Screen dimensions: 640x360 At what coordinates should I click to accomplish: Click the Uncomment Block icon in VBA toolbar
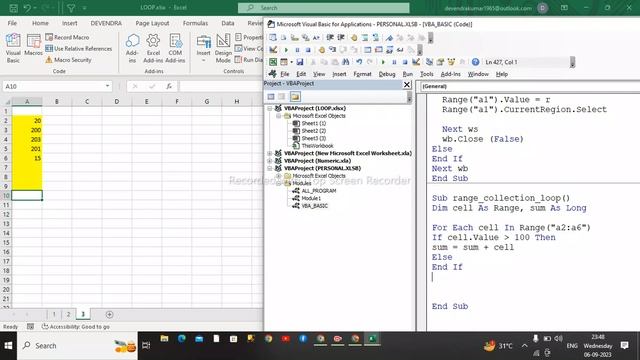(376, 38)
